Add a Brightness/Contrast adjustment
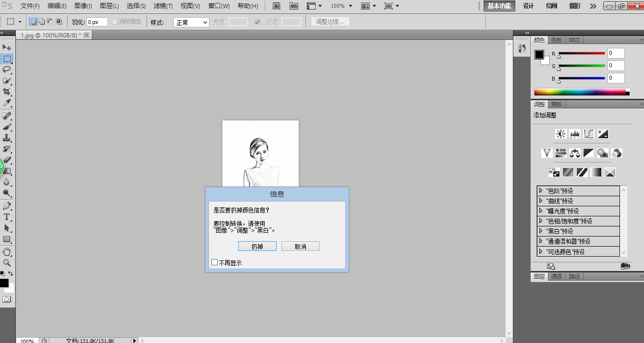Screen dimensions: 644x343 point(560,134)
